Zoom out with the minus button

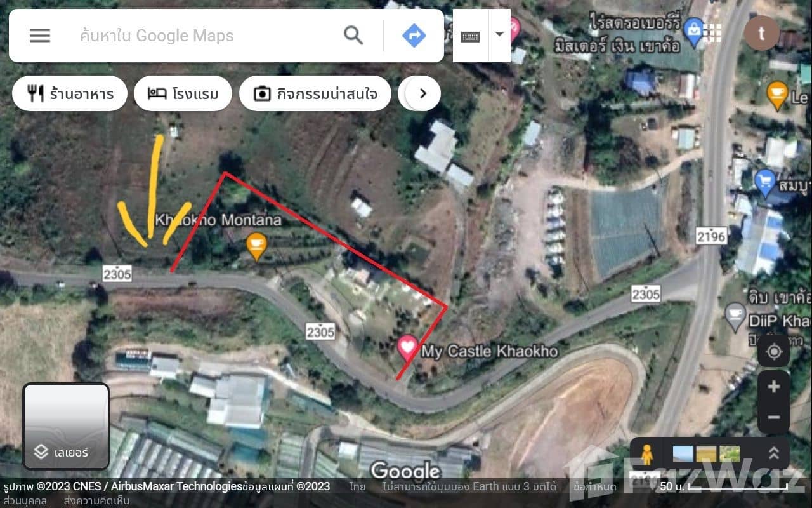(774, 417)
